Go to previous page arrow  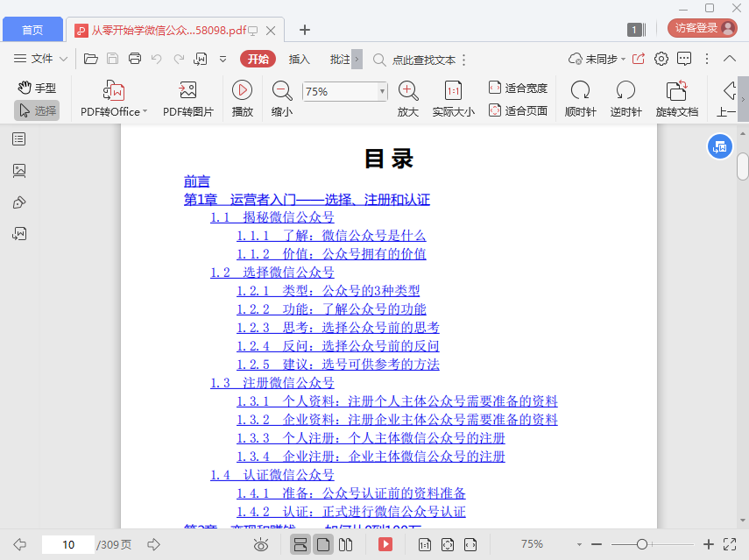coord(20,544)
